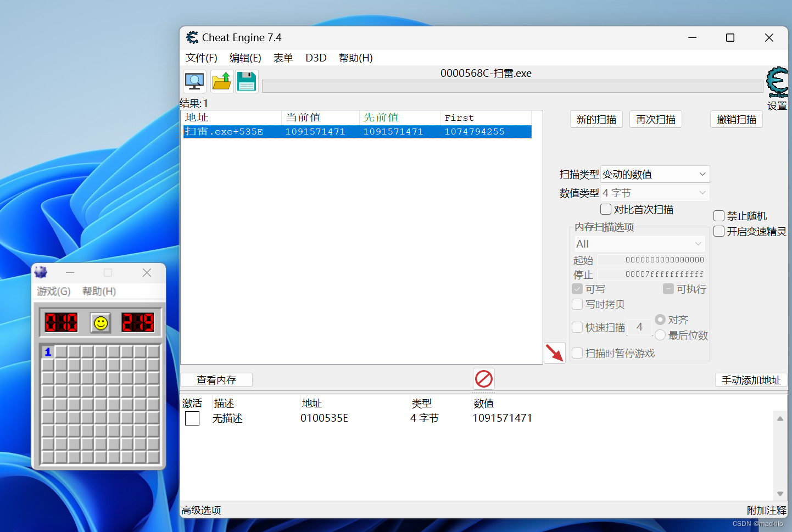
Task: Click the 设置 label under the logo
Action: coord(777,106)
